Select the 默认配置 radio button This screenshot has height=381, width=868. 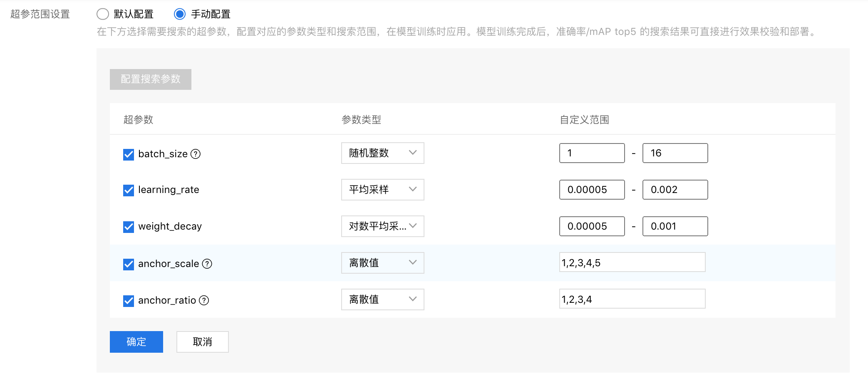click(x=103, y=14)
